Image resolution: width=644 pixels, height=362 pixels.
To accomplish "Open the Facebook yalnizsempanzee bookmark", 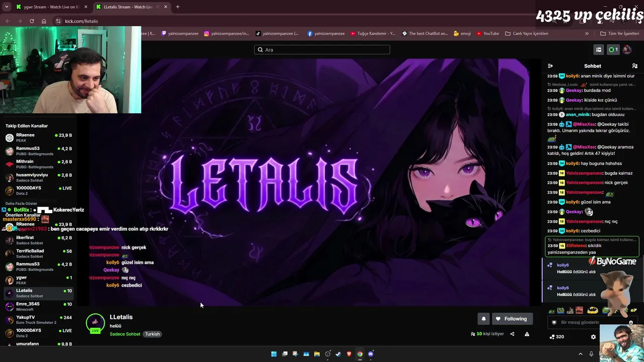I will (326, 34).
